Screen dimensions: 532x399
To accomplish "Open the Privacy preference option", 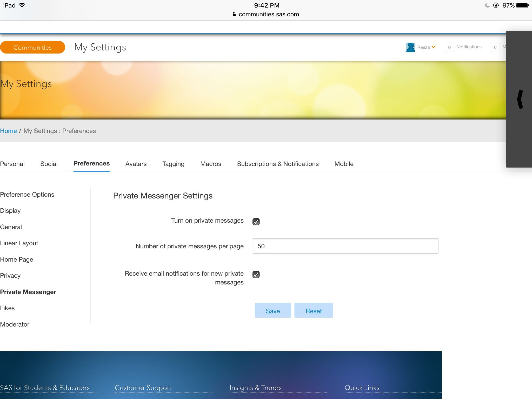I will point(10,276).
